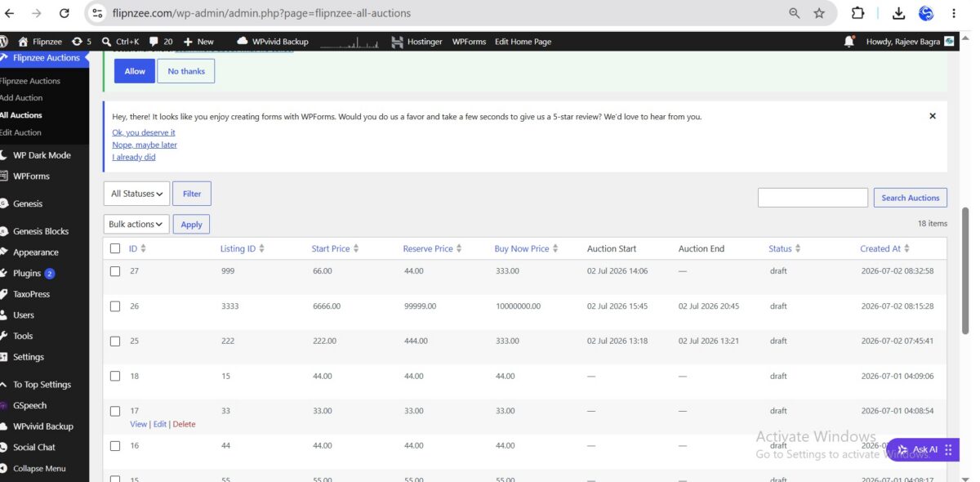This screenshot has width=980, height=482.
Task: Check the checkbox for auction ID 18
Action: coord(115,377)
